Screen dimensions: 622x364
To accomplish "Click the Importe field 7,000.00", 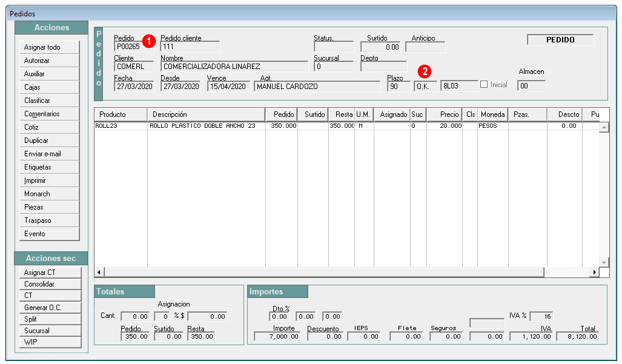I will pyautogui.click(x=277, y=337).
